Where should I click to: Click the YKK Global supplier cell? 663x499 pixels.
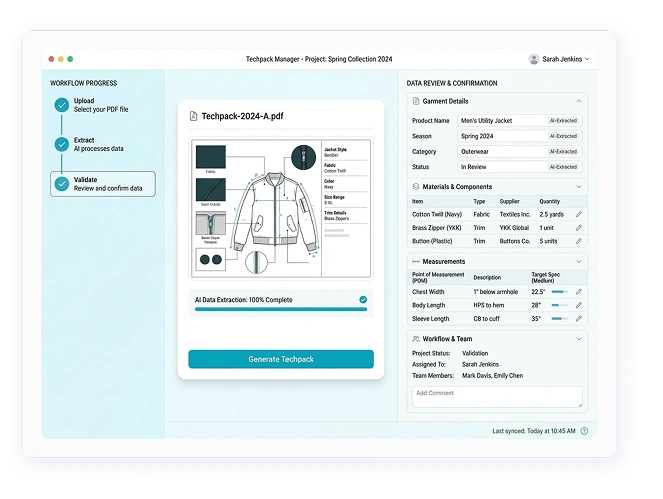click(514, 228)
